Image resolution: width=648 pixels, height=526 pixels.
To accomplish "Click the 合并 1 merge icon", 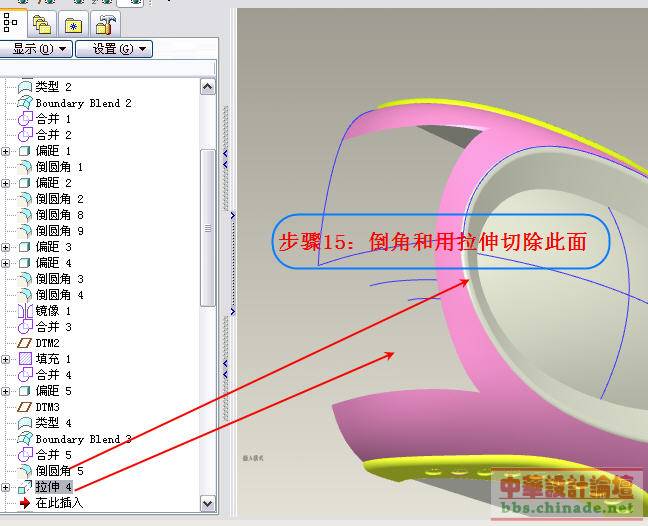I will point(25,119).
